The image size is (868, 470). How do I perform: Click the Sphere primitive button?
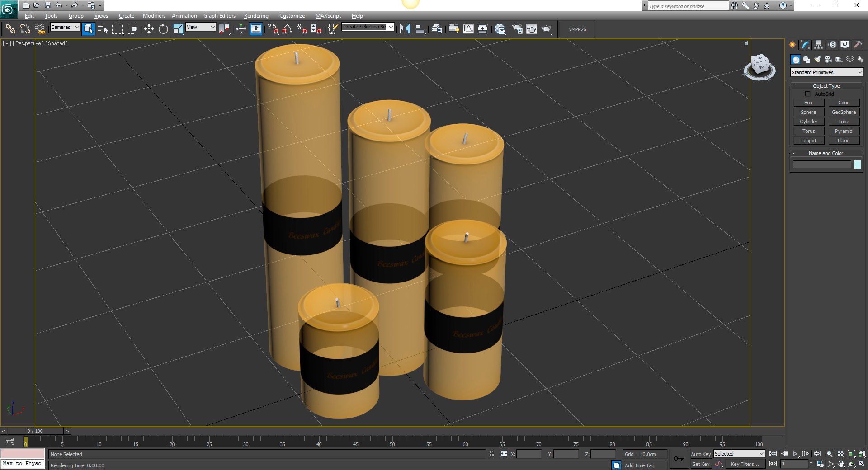808,112
